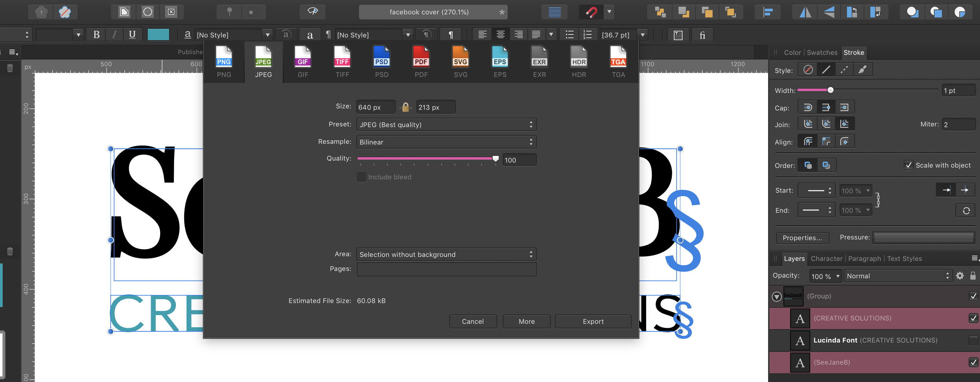Select the no stroke style icon
This screenshot has width=980, height=382.
click(808, 70)
